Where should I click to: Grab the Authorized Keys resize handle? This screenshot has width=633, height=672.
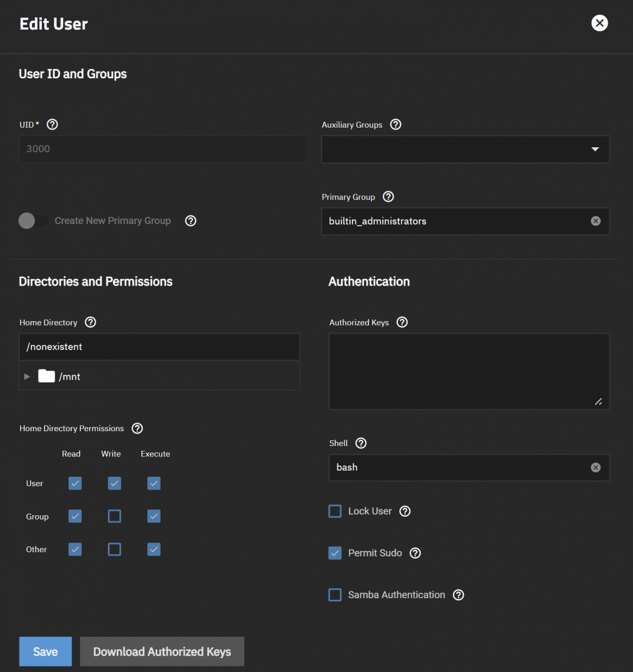598,402
